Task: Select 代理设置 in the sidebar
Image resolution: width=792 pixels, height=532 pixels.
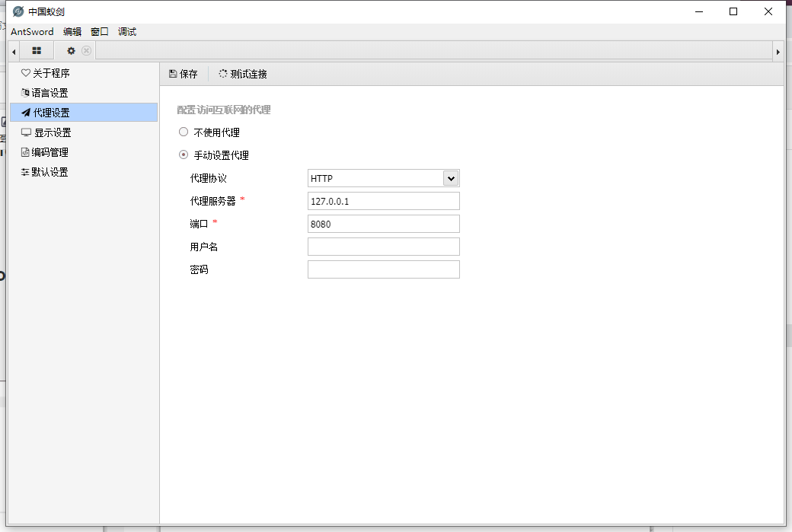Action: click(84, 112)
